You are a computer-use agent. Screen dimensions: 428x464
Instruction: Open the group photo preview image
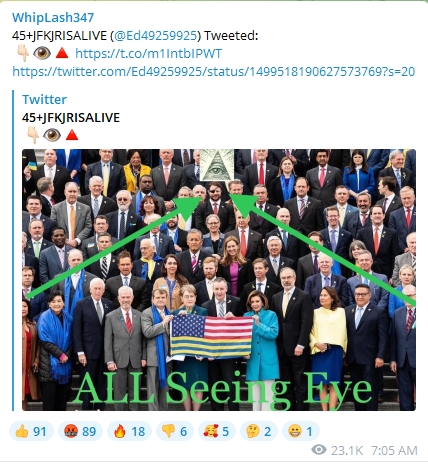pyautogui.click(x=219, y=280)
